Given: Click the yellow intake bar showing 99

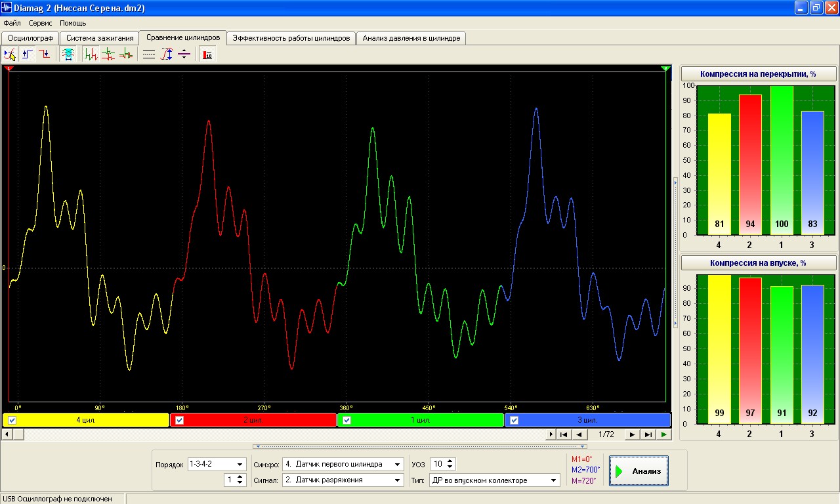Looking at the screenshot, I should tap(719, 349).
